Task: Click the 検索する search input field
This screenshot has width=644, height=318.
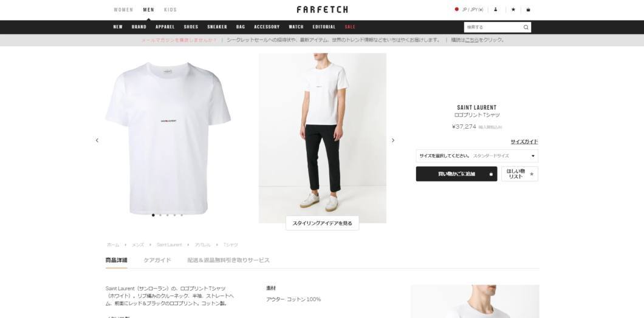Action: point(493,27)
